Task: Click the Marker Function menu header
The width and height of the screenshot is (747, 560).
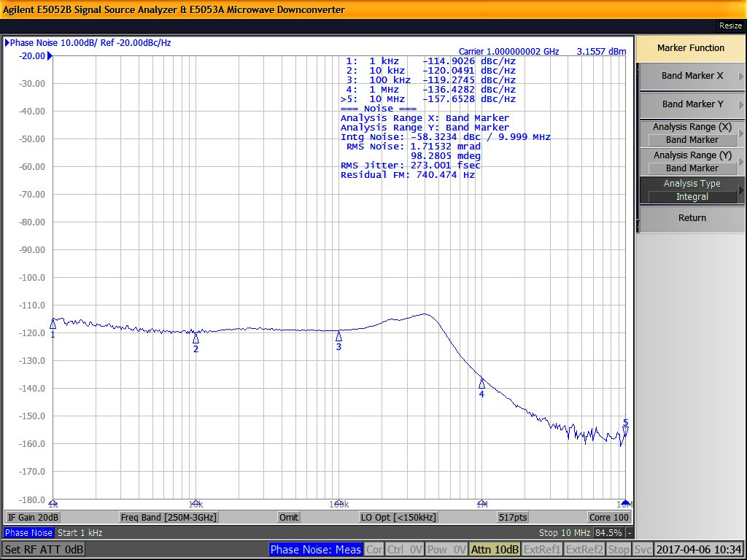Action: (691, 48)
